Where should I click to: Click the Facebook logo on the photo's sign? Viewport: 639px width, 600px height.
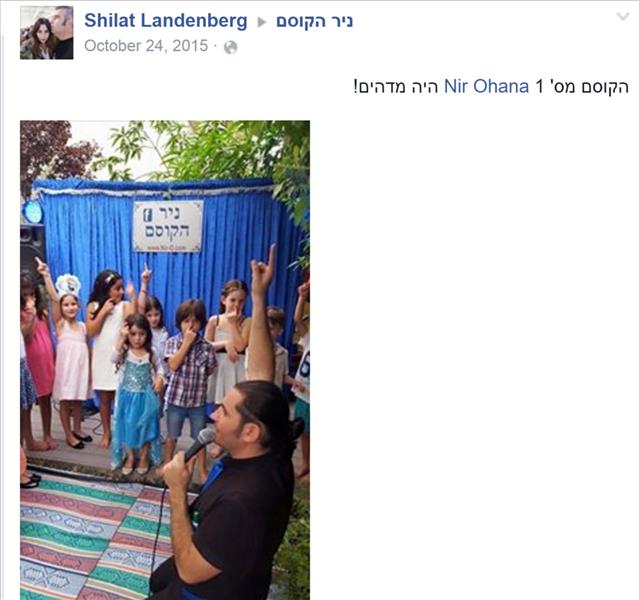(148, 215)
